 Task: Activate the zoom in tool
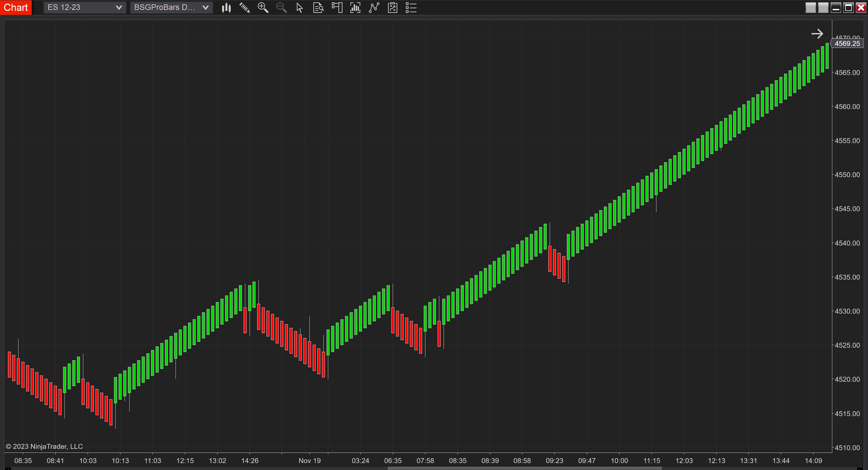click(x=263, y=8)
